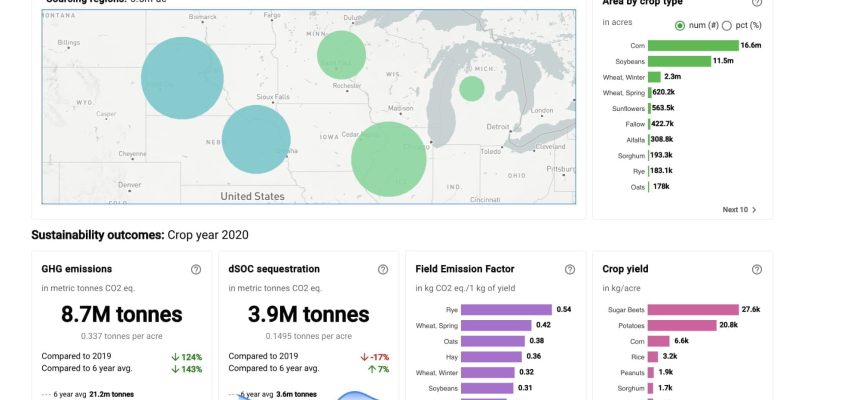Click the Fallow 422.7k value
Viewport: 860px width, 400px height.
tap(663, 124)
